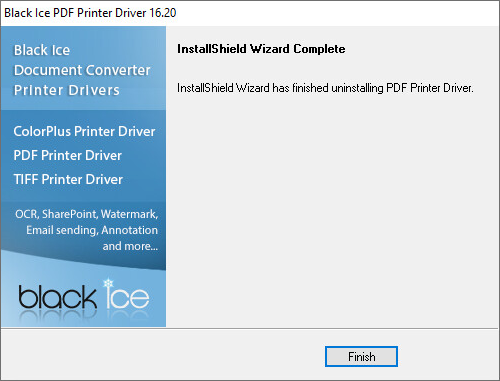Click the word 'ice' in the logo
The image size is (500, 381).
click(127, 294)
